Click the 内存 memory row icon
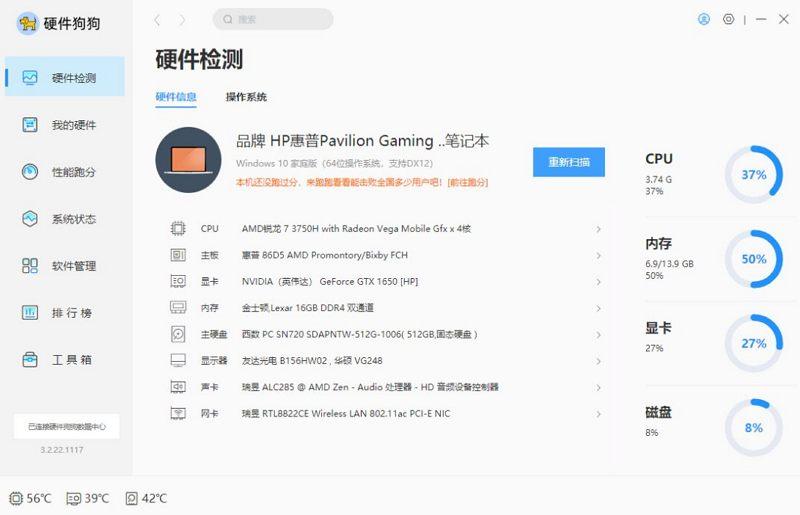The image size is (800, 515). (178, 307)
